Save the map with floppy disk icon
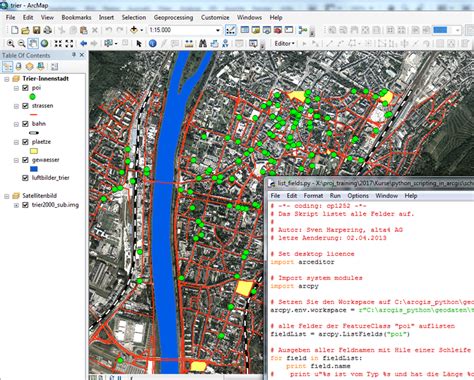Screen dimensions: 474x380 [x=36, y=30]
